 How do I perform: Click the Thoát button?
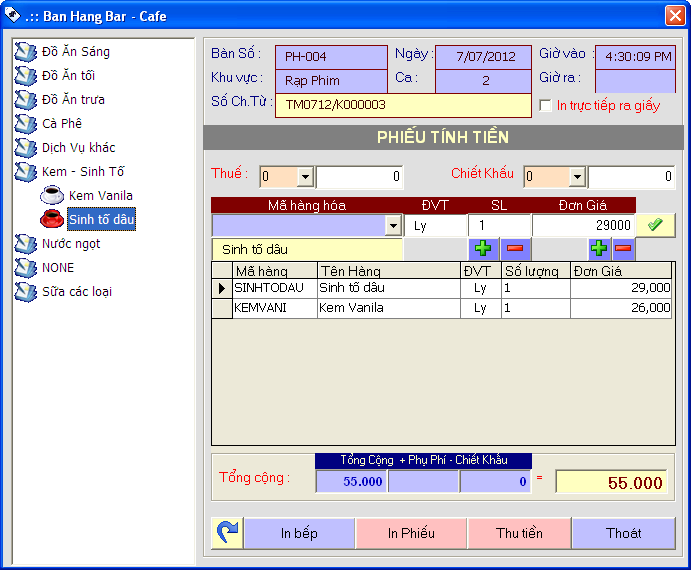(x=624, y=533)
